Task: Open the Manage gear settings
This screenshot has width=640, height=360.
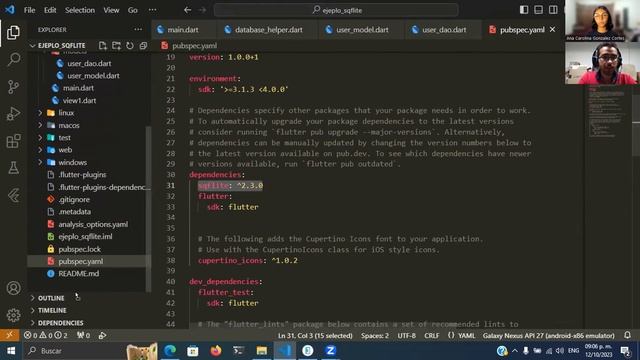Action: tap(13, 315)
